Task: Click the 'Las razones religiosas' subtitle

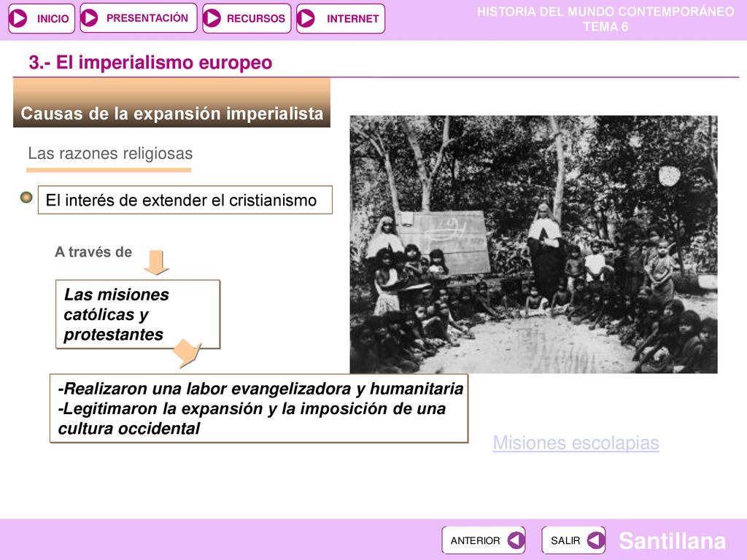Action: pyautogui.click(x=110, y=153)
